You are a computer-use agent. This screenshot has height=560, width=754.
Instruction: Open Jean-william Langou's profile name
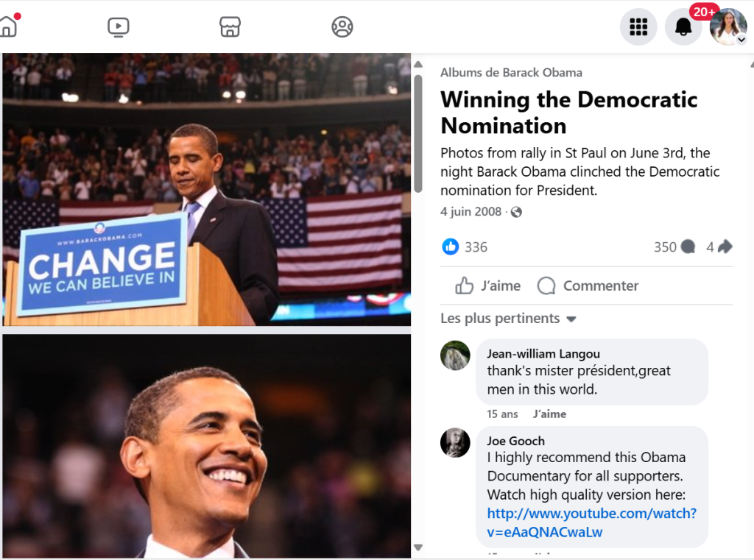point(543,354)
